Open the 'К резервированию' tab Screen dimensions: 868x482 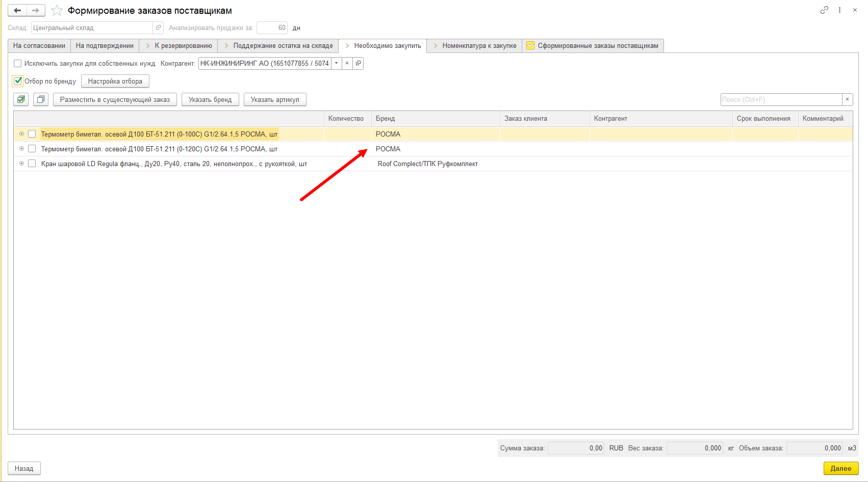click(x=178, y=45)
